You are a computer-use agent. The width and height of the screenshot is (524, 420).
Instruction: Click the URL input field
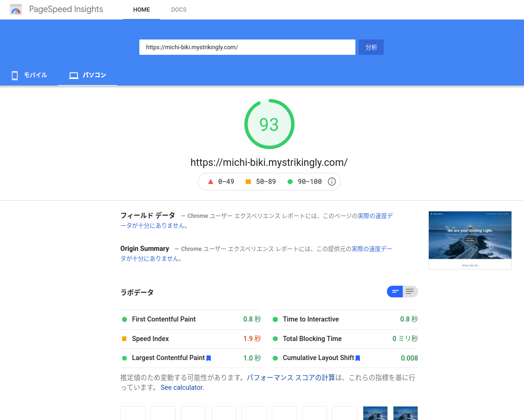click(x=247, y=47)
